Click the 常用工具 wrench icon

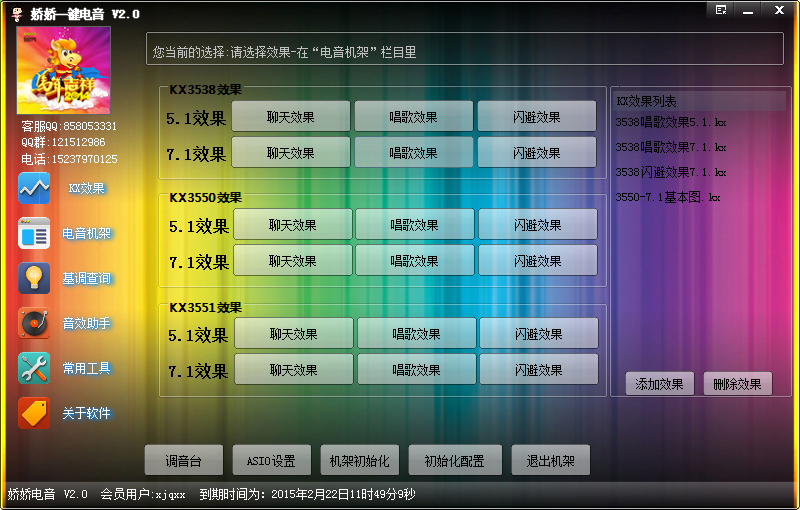[34, 368]
